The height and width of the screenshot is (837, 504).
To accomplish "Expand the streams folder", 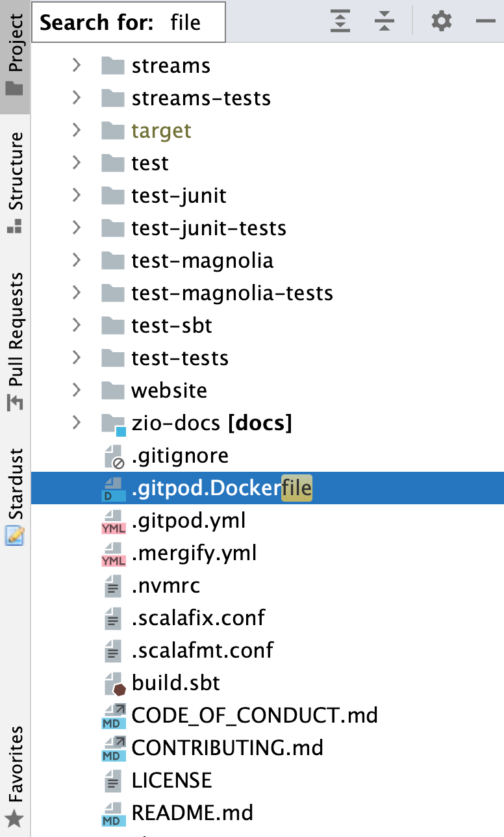I will (x=77, y=66).
